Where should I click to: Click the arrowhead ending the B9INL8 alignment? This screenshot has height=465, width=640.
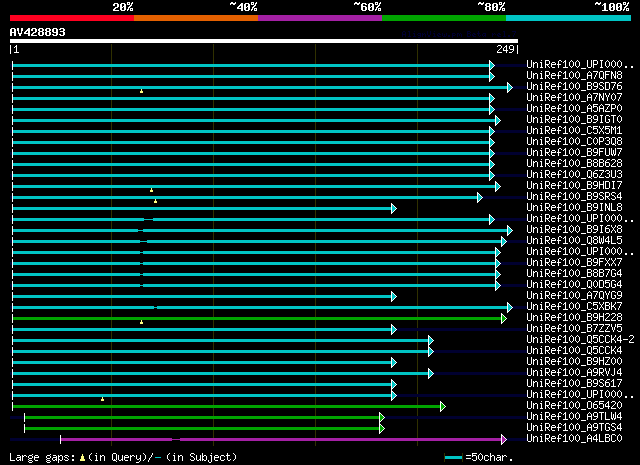tap(394, 209)
